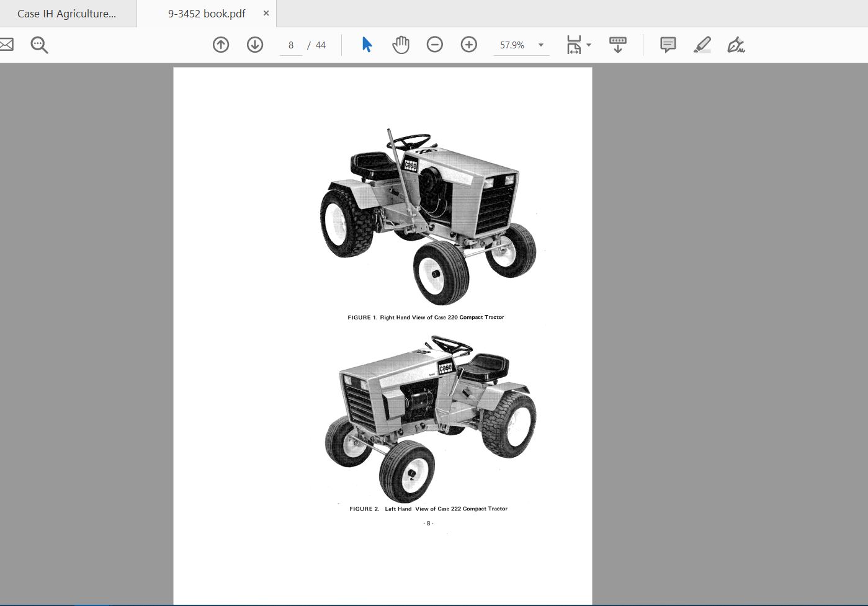Switch to the Case IH Agriculture tab
The height and width of the screenshot is (606, 868).
pos(66,14)
